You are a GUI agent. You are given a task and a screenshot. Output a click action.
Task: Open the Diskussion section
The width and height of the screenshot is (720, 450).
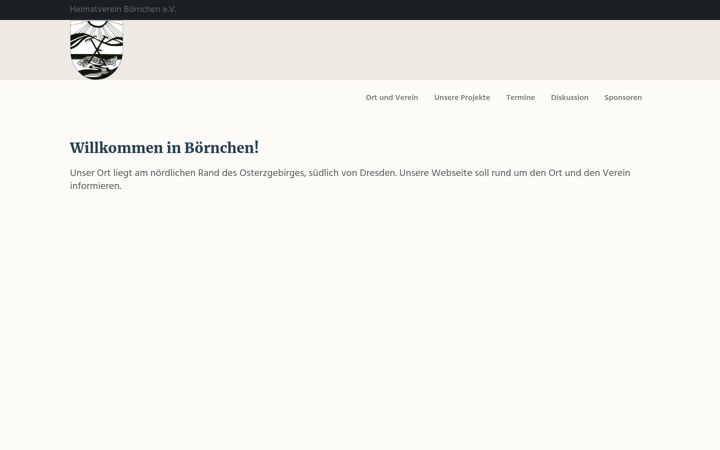[569, 97]
